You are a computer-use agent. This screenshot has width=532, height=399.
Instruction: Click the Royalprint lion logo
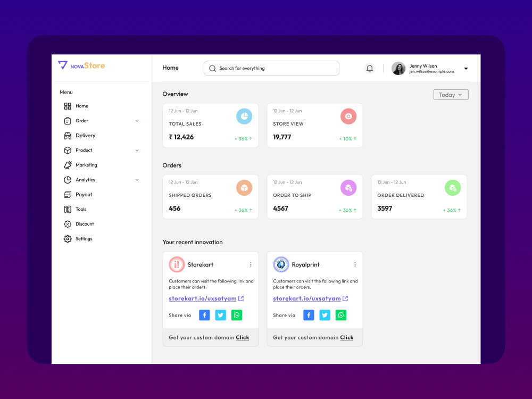point(281,264)
